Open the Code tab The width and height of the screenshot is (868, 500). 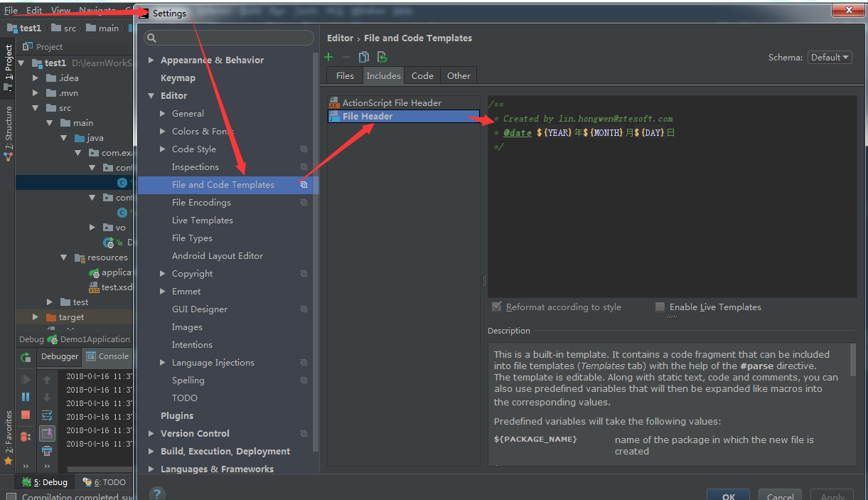[x=422, y=75]
